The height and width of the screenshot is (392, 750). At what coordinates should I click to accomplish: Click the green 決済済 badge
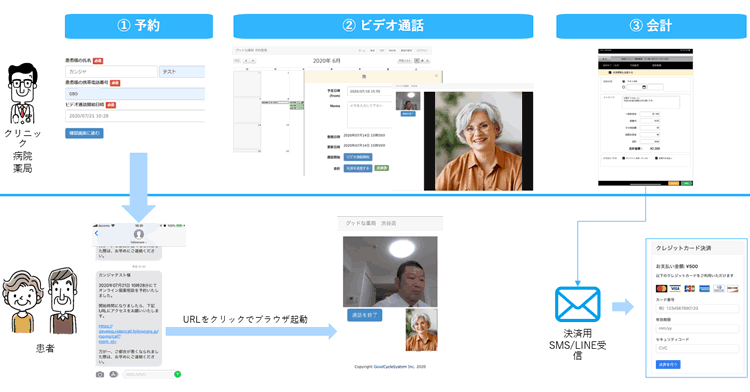382,168
